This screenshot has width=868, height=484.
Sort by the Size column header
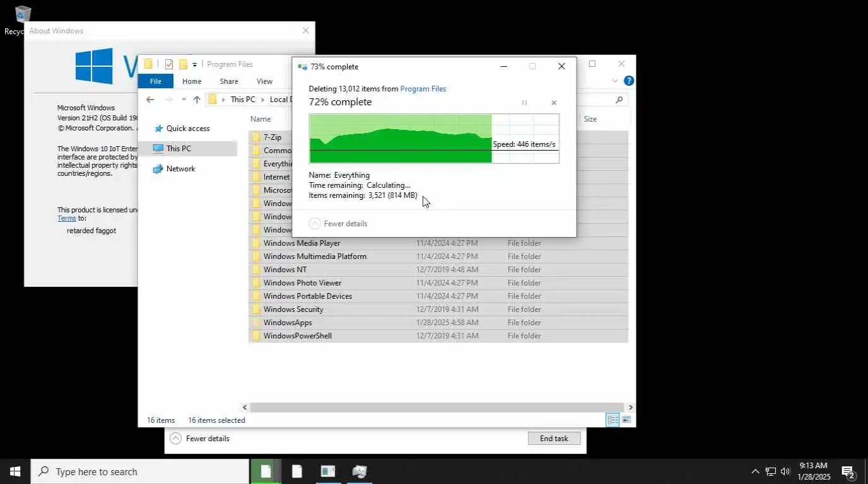click(x=590, y=119)
